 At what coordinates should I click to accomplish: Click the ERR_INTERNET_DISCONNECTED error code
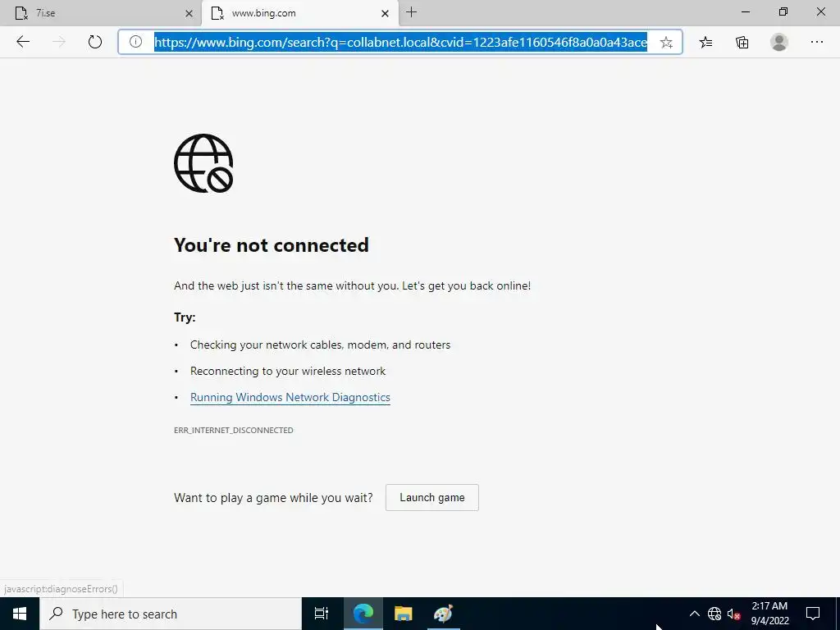point(234,430)
